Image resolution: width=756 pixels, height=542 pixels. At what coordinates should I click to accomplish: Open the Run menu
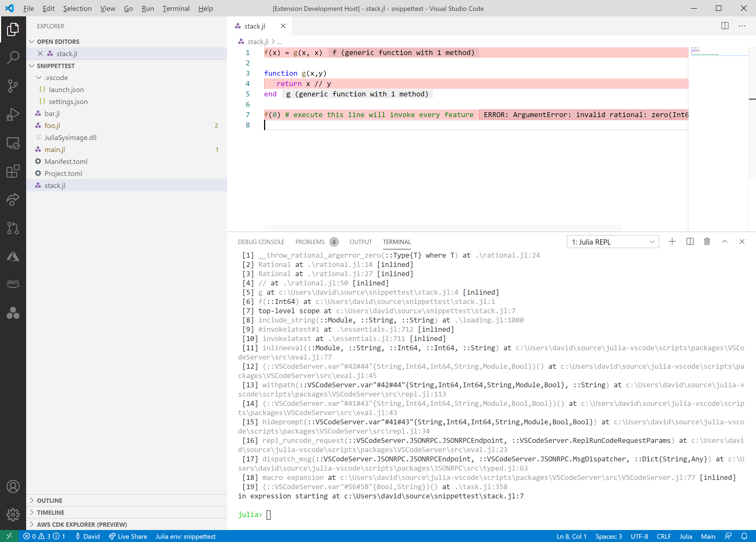(x=147, y=8)
